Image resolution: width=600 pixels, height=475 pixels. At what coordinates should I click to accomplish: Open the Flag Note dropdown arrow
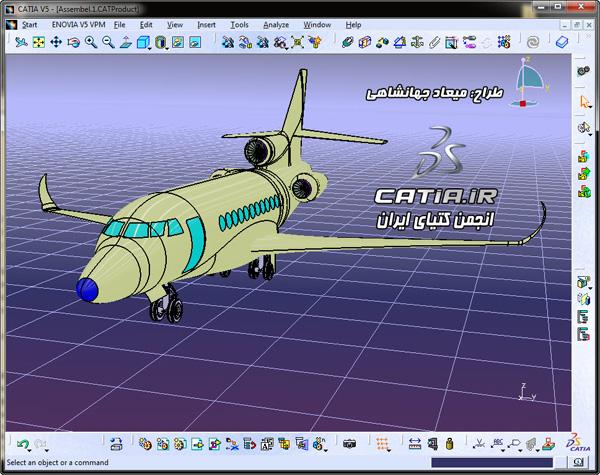pos(521,451)
